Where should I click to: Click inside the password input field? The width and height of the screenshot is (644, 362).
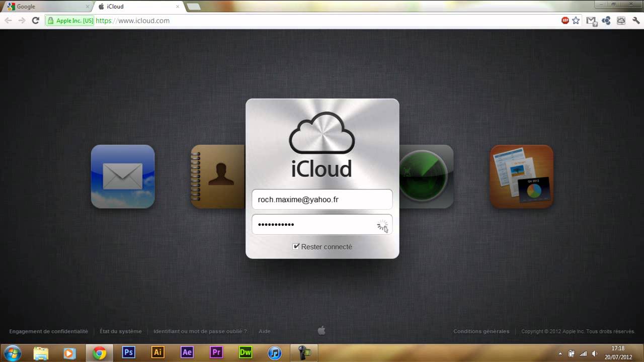312,224
